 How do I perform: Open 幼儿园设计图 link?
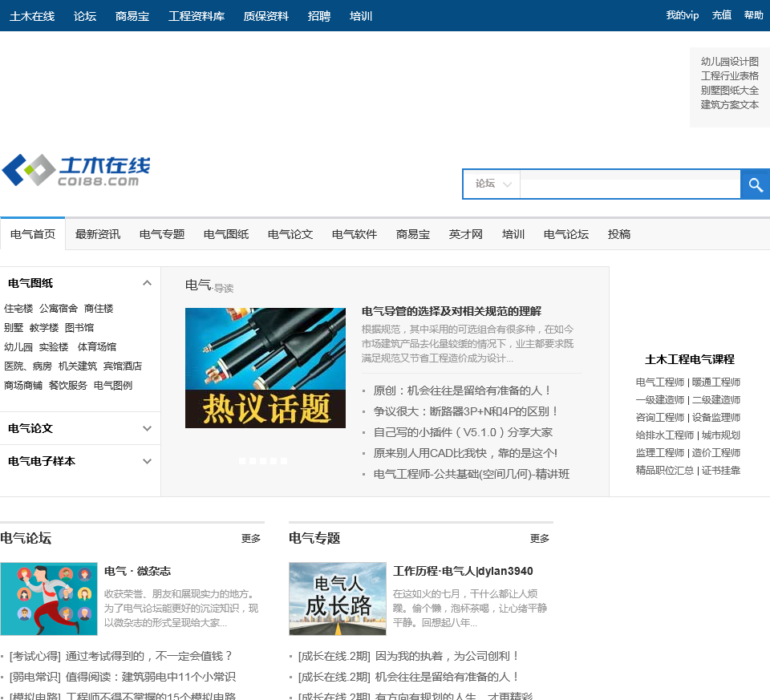click(x=730, y=62)
